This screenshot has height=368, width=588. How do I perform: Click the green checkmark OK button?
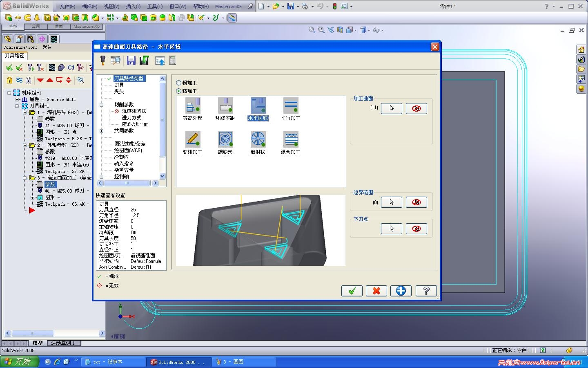point(352,291)
